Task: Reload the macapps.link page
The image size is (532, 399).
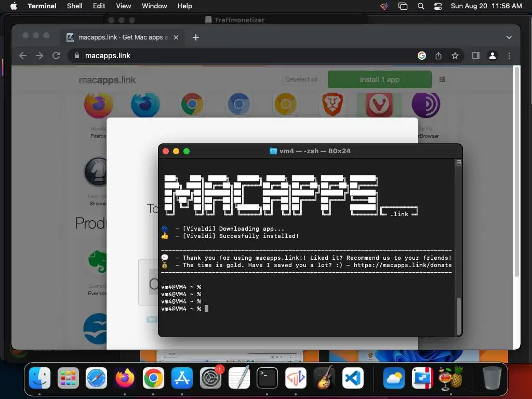Action: pyautogui.click(x=56, y=56)
